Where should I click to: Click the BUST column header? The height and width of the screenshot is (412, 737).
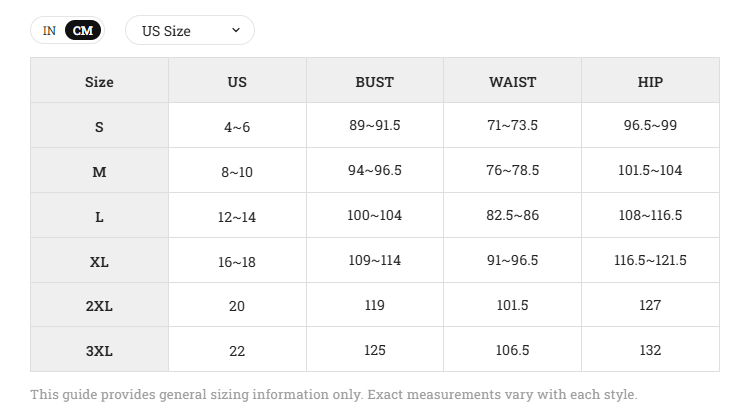[x=375, y=82]
